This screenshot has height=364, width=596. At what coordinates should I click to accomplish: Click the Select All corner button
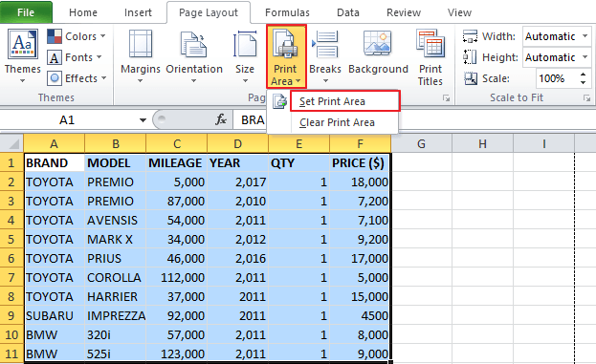pyautogui.click(x=11, y=143)
